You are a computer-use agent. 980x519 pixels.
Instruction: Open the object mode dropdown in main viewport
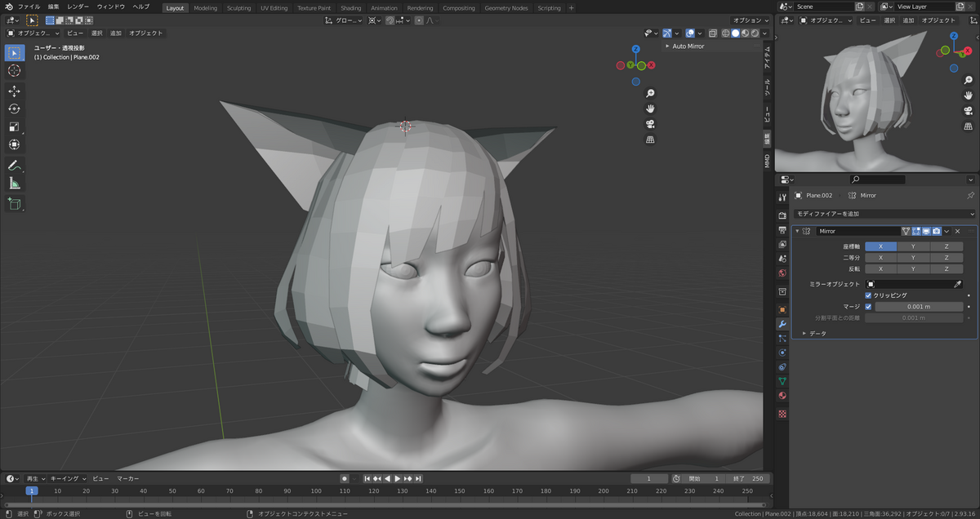click(x=33, y=33)
